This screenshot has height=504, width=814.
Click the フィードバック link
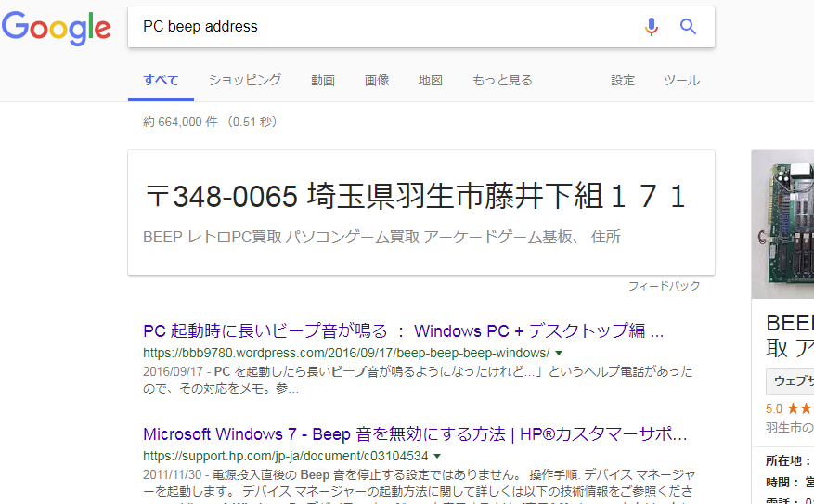(664, 286)
